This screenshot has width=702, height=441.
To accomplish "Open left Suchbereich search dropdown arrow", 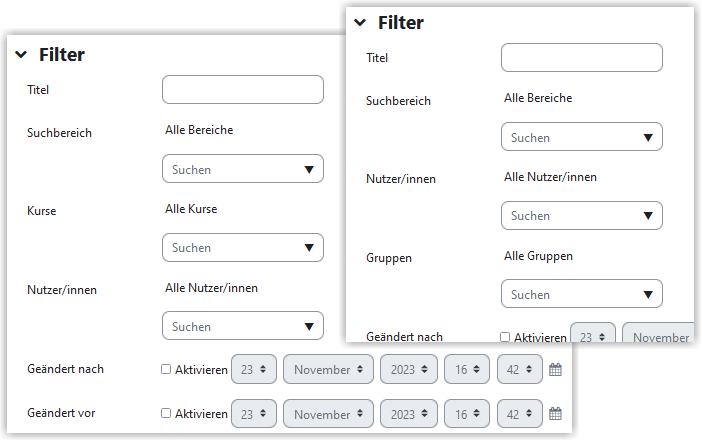I will (x=309, y=169).
